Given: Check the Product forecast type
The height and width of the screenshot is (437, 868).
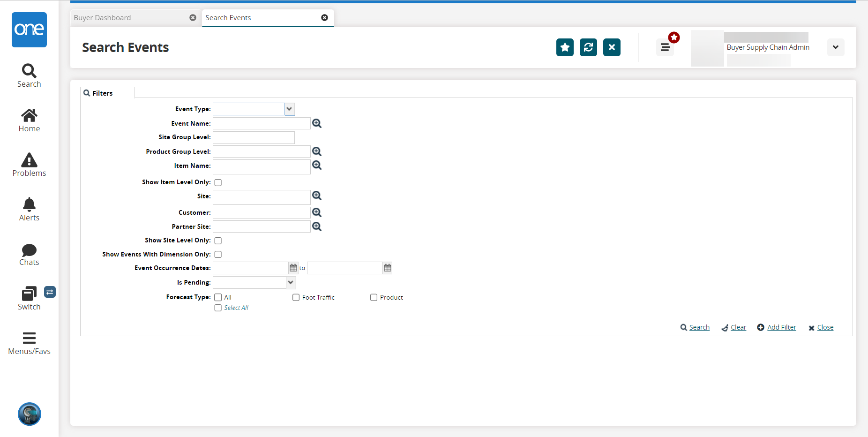Looking at the screenshot, I should click(x=374, y=297).
